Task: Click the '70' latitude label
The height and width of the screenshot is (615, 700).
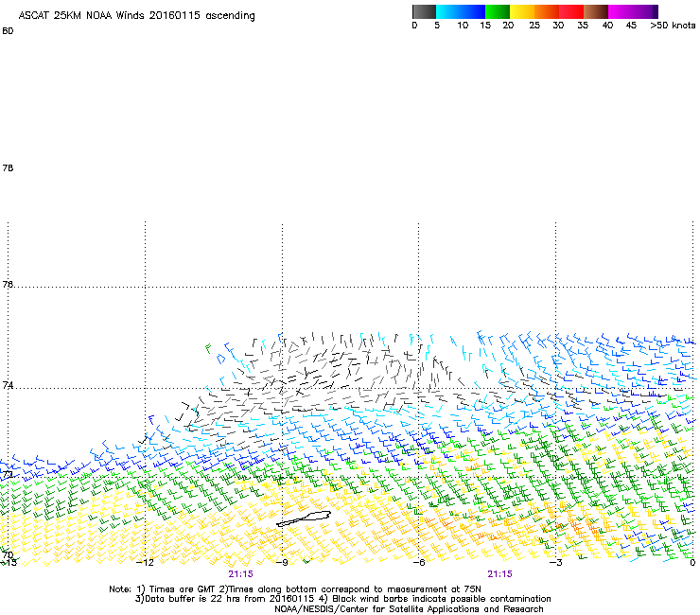Action: (x=8, y=555)
